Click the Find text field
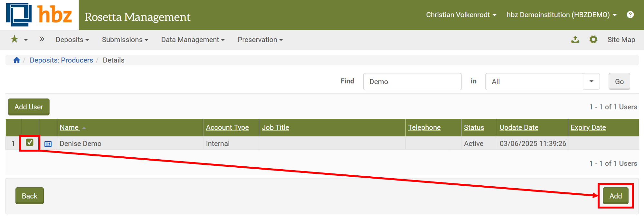This screenshot has width=644, height=223. tap(412, 81)
